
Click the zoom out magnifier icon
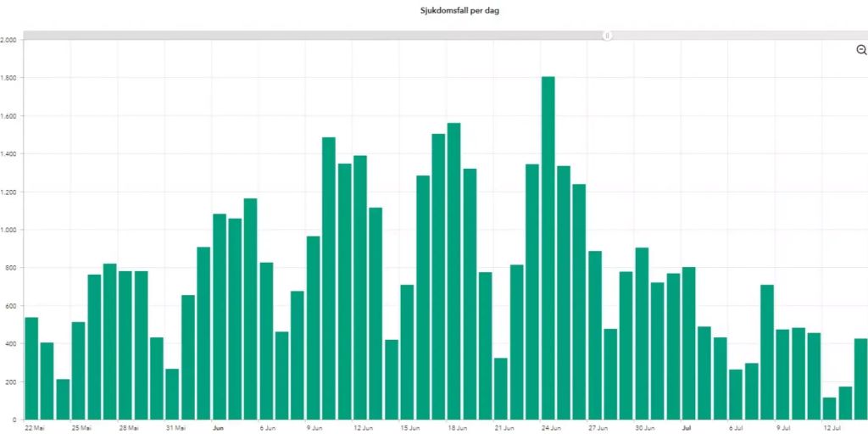point(861,50)
